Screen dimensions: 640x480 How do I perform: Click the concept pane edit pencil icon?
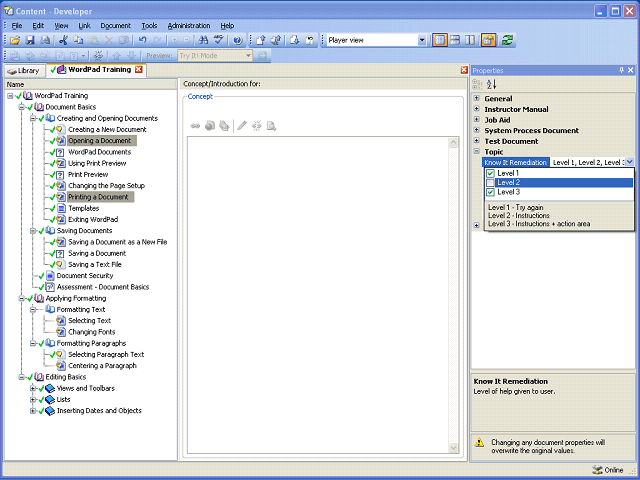tap(242, 126)
